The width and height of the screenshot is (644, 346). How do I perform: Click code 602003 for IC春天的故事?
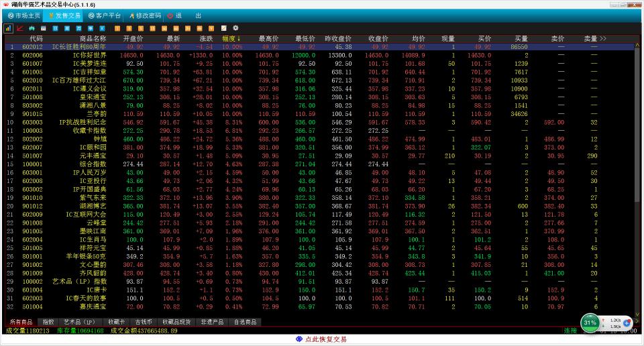[32, 298]
